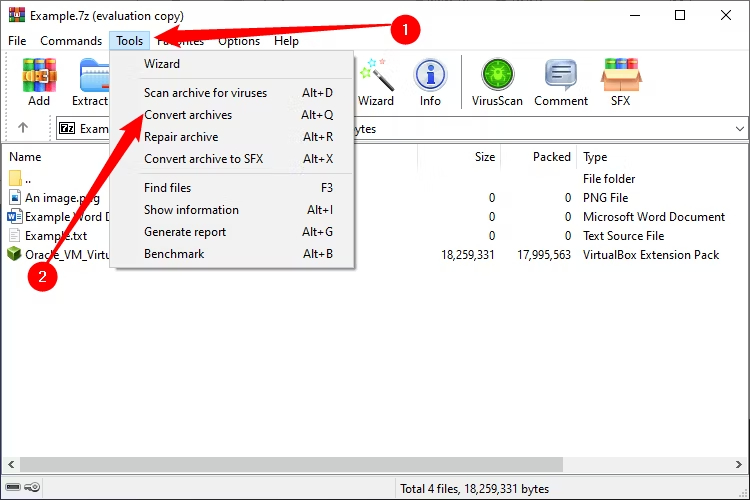Image resolution: width=750 pixels, height=500 pixels.
Task: Click the 7z archive icon in address bar
Action: [67, 128]
